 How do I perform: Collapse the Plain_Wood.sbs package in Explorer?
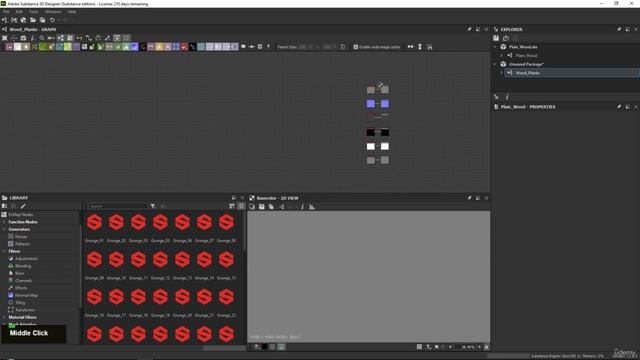[495, 47]
